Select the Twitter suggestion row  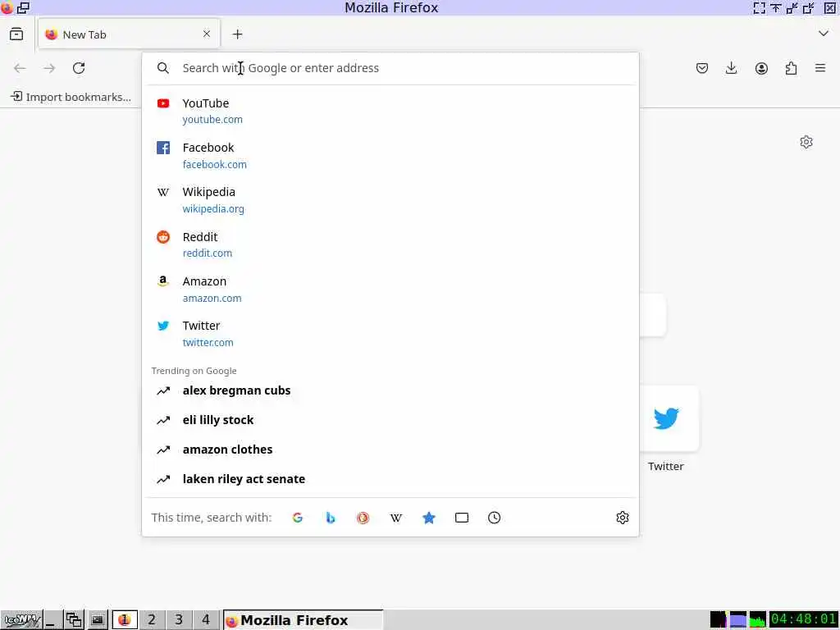click(x=390, y=334)
